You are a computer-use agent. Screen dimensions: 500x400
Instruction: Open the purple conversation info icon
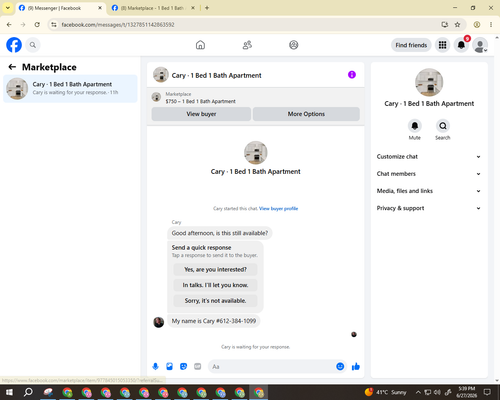(x=352, y=75)
